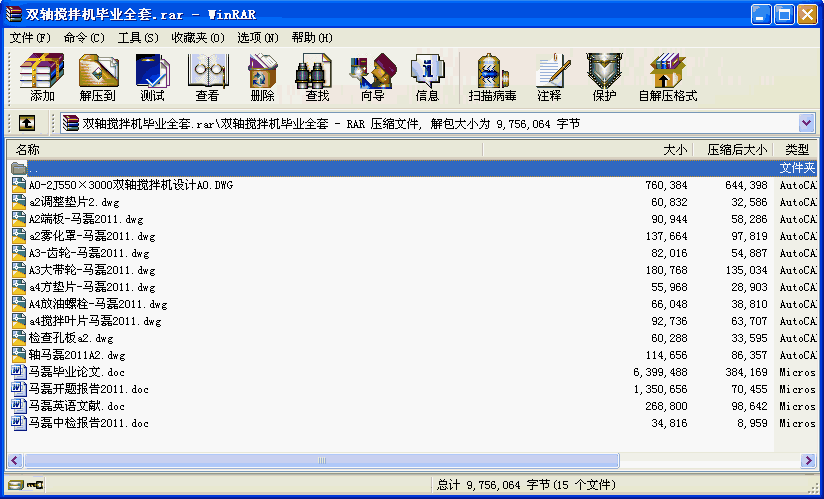This screenshot has height=499, width=824.
Task: Sort by the 压缩后大小 column header
Action: pyautogui.click(x=734, y=150)
